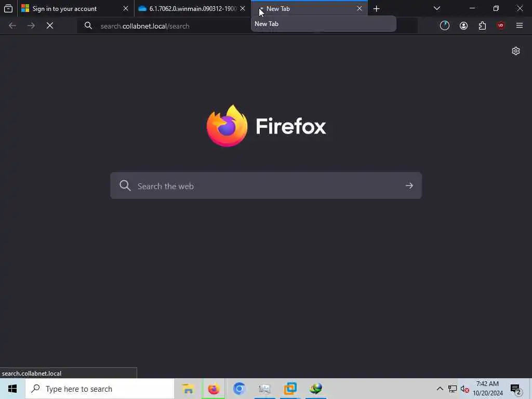Open the circular clock toolbar icon

445,25
